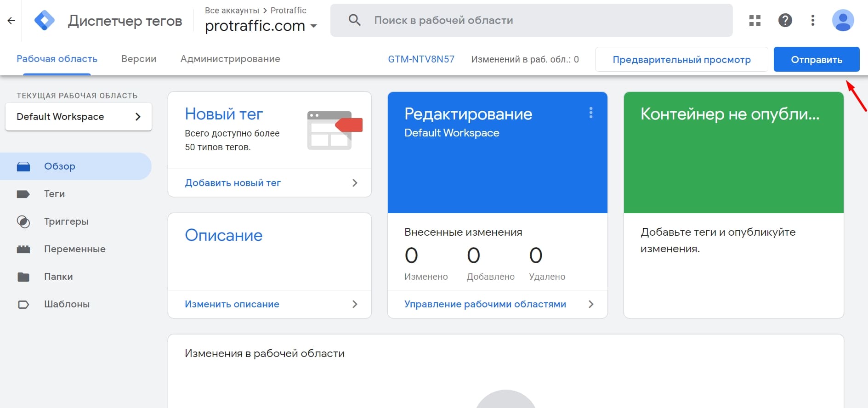Click the Теги tag icon
868x408 pixels.
pos(23,194)
